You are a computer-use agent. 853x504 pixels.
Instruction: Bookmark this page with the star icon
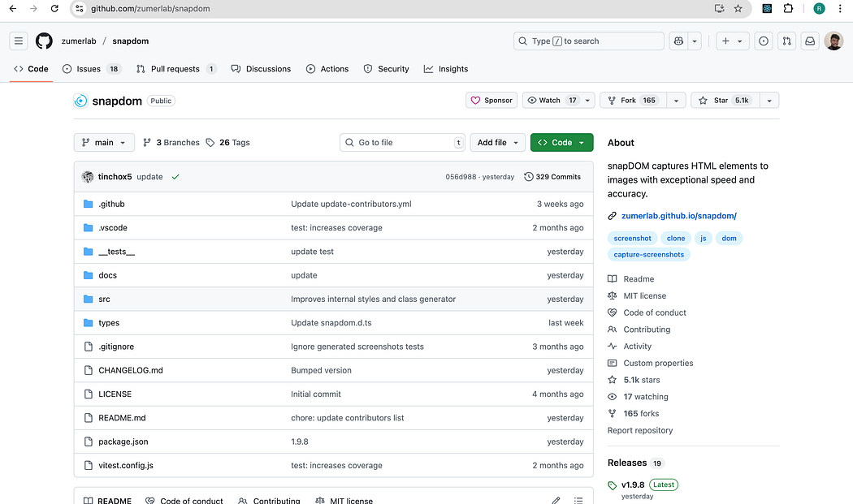coord(738,9)
